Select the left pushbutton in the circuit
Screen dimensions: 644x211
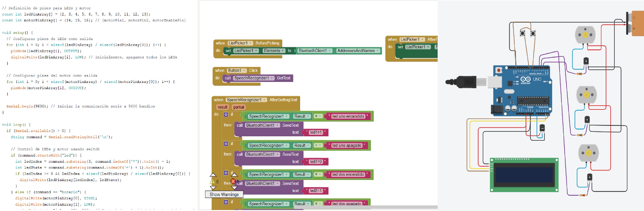coord(522,33)
